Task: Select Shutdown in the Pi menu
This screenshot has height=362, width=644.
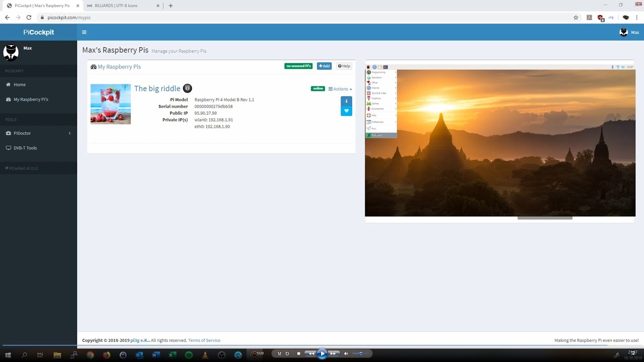Action: pyautogui.click(x=381, y=135)
